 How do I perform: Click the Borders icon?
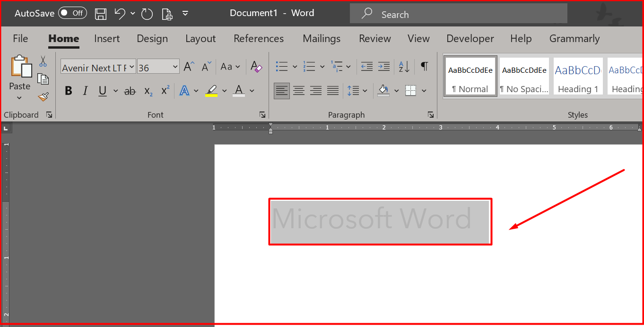click(411, 91)
